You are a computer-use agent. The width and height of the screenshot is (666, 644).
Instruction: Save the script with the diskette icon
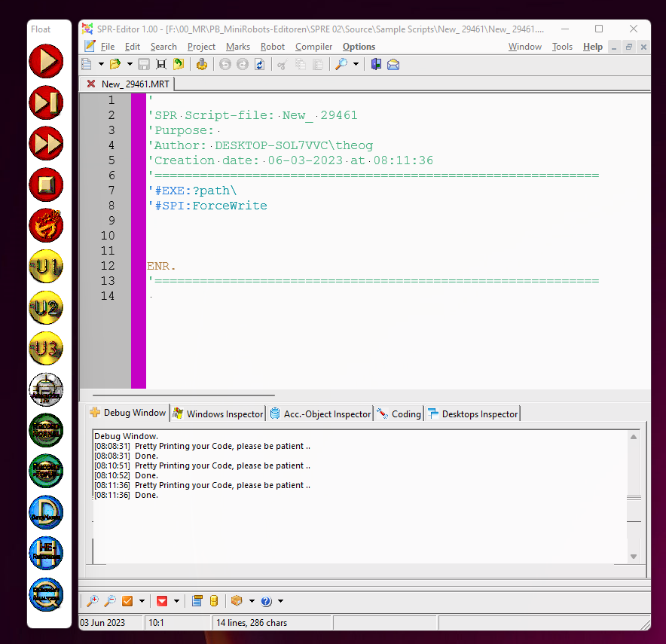coord(143,64)
